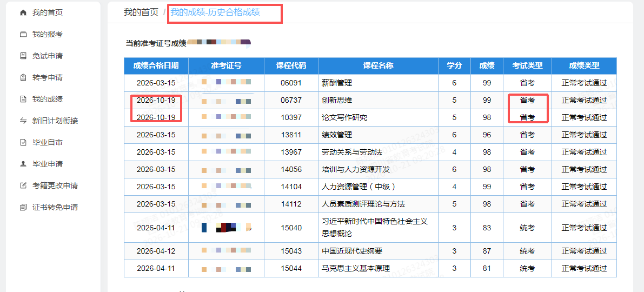Click the 我的成绩 document icon
This screenshot has height=292, width=644.
point(23,99)
